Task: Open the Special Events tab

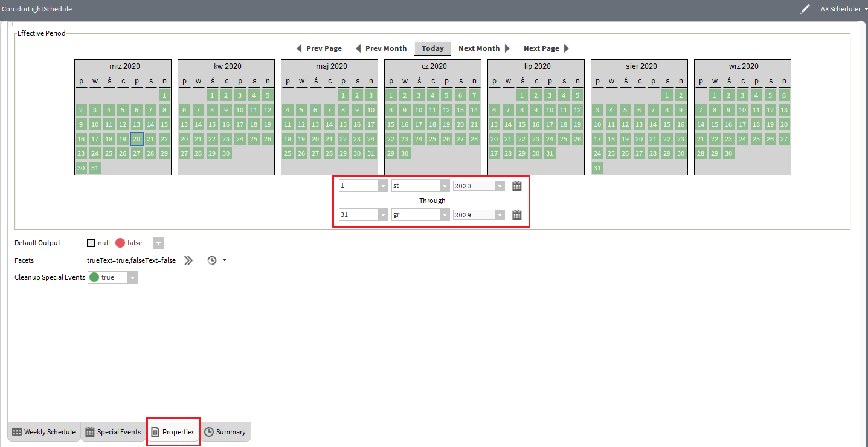Action: click(113, 432)
